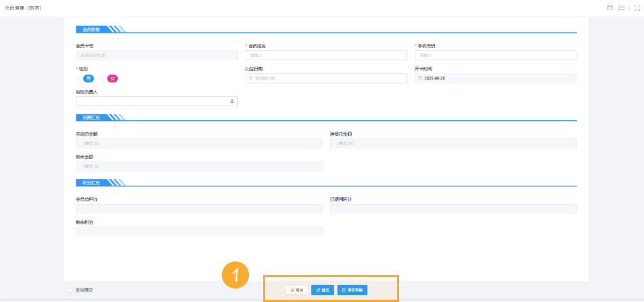The width and height of the screenshot is (644, 302).
Task: Click the 充值总金额 amount field
Action: click(x=199, y=143)
